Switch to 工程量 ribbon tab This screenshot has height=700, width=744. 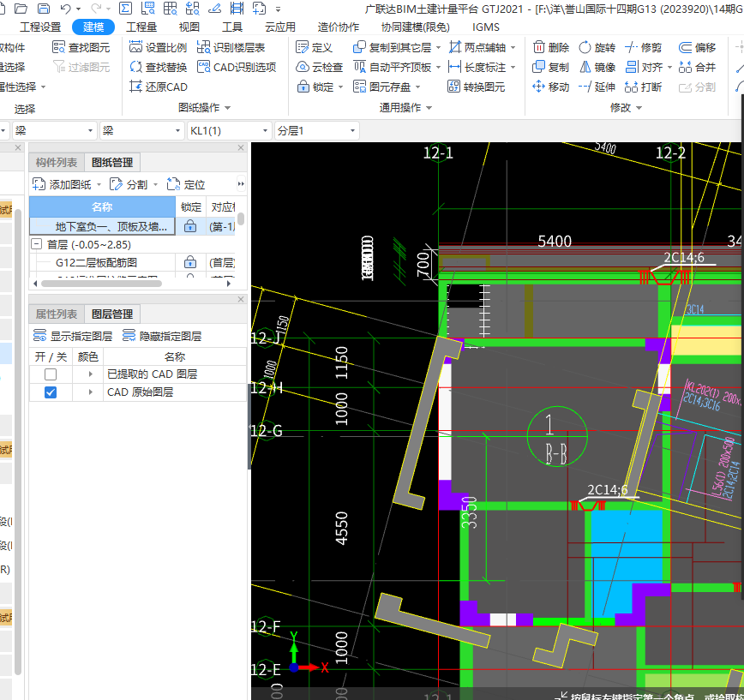click(141, 27)
